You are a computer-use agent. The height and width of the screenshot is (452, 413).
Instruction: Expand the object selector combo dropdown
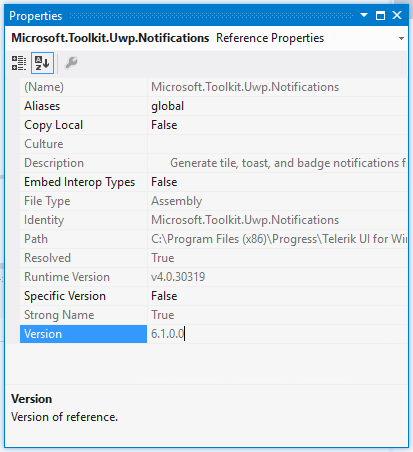[x=401, y=38]
